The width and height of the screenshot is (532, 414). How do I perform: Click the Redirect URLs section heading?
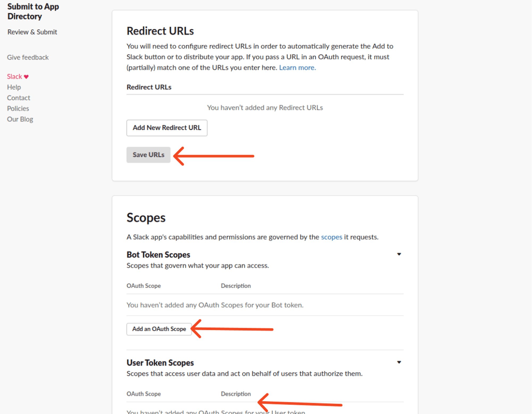click(x=160, y=31)
